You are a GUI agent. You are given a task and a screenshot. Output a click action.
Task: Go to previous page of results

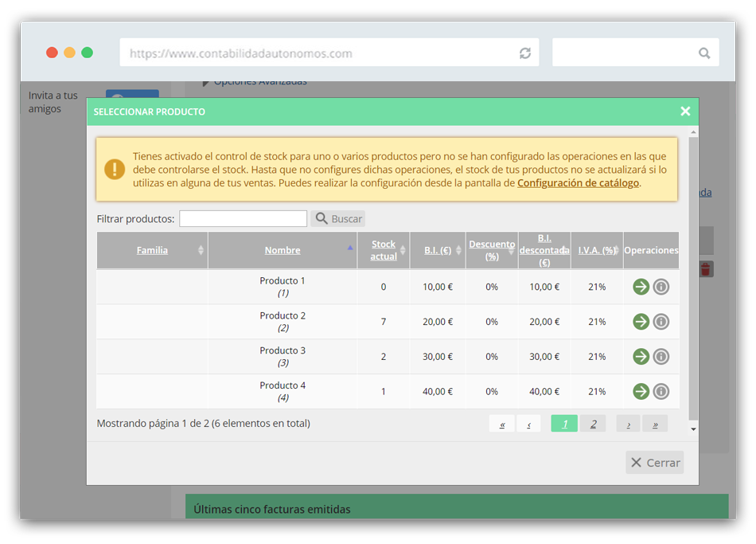[x=529, y=424]
